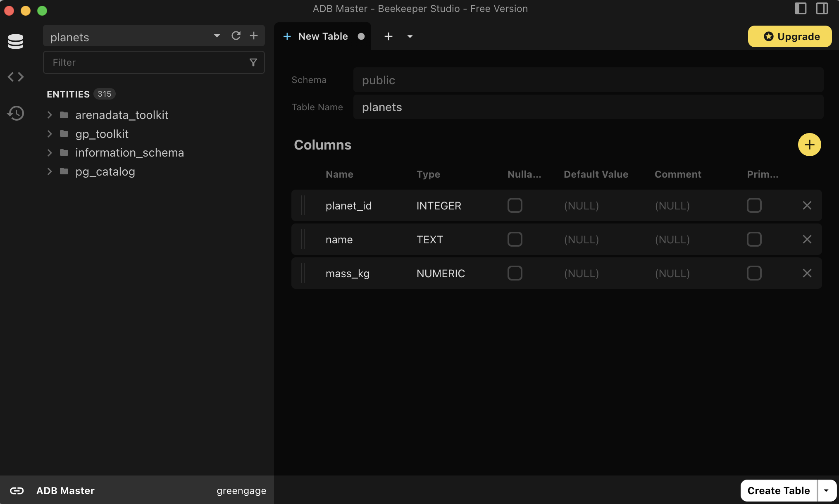Edit the mass_kg name cell
Screen dimensions: 839x504
point(348,273)
